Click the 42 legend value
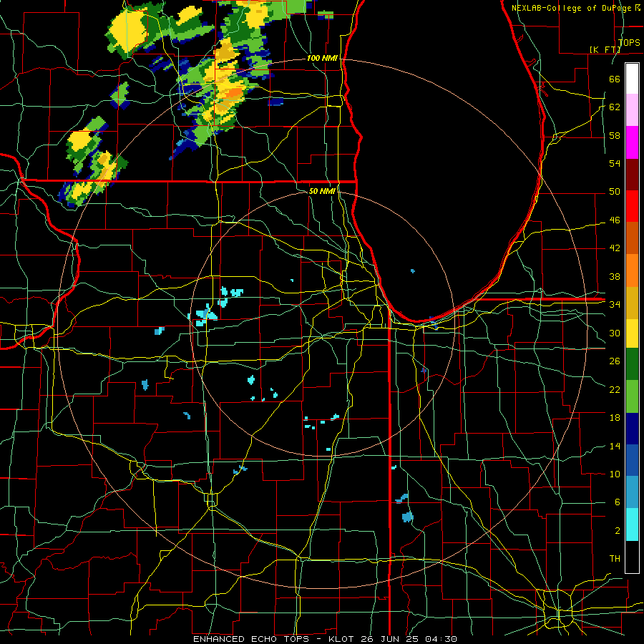644x644 pixels. point(615,248)
